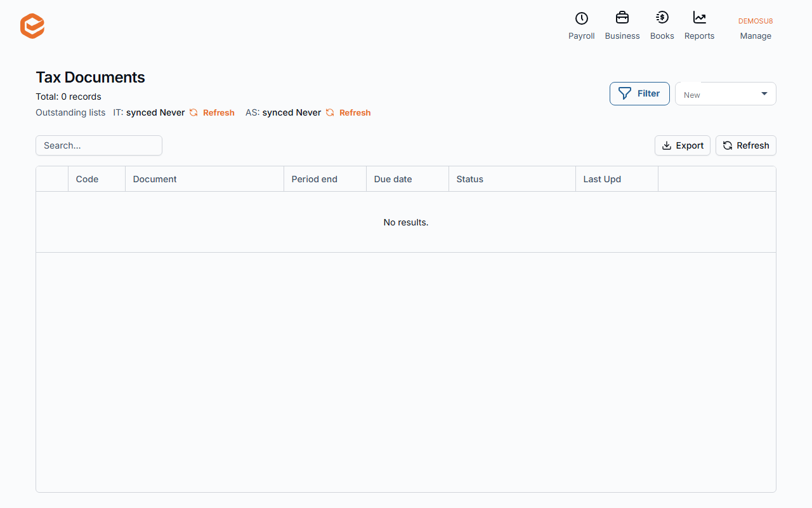Sort by Period end column header
Image resolution: width=812 pixels, height=508 pixels.
(325, 179)
